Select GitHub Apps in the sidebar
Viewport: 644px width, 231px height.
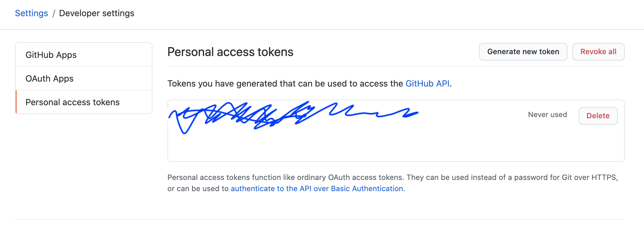(51, 55)
